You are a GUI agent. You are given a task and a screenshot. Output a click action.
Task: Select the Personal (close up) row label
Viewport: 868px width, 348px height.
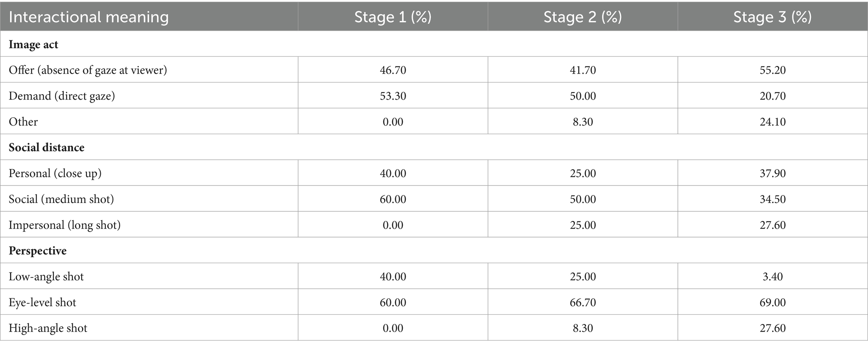tap(55, 173)
